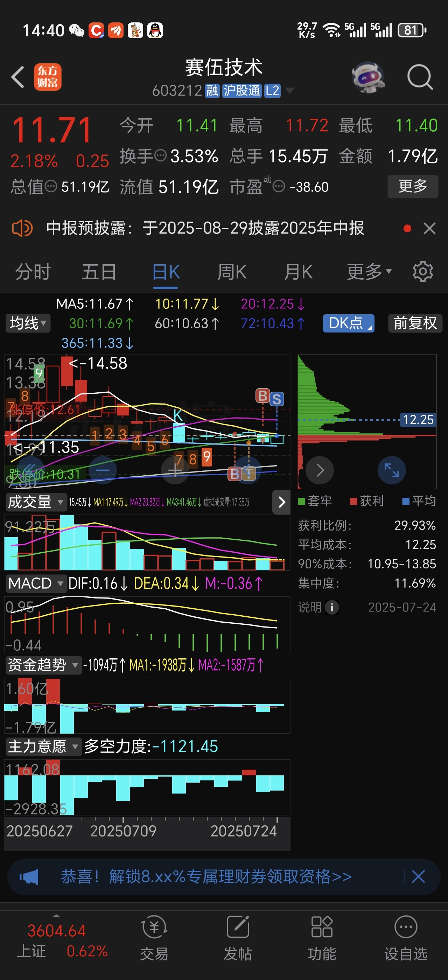This screenshot has height=980, width=448.
Task: Expand the dropdown arrow beside stock code
Action: pyautogui.click(x=289, y=91)
